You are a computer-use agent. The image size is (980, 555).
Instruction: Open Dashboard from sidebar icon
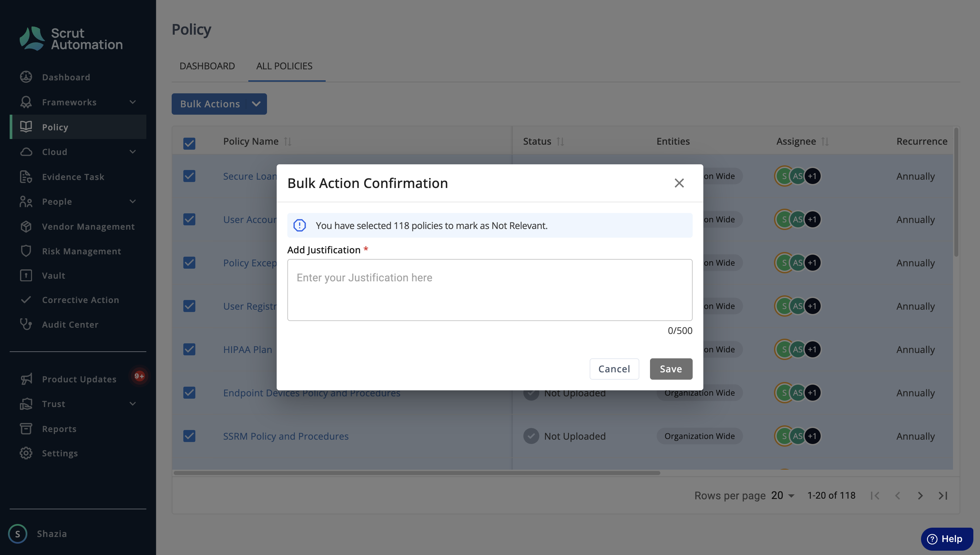[26, 77]
